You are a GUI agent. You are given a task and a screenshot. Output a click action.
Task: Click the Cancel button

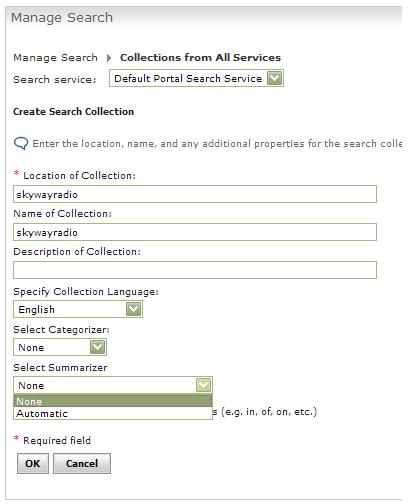coord(82,464)
